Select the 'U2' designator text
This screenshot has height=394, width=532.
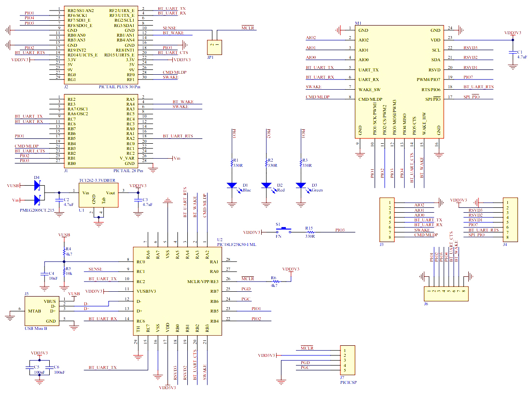pyautogui.click(x=220, y=240)
